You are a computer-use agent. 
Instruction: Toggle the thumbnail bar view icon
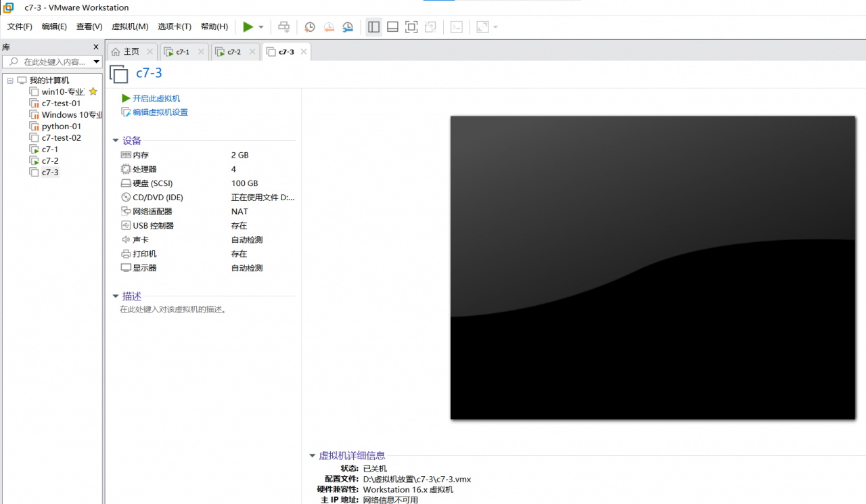(392, 27)
